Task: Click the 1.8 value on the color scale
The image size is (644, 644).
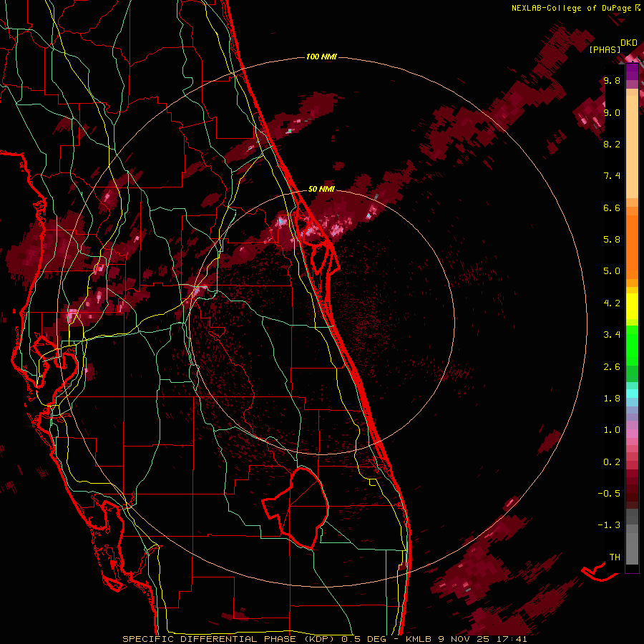Action: pyautogui.click(x=612, y=399)
